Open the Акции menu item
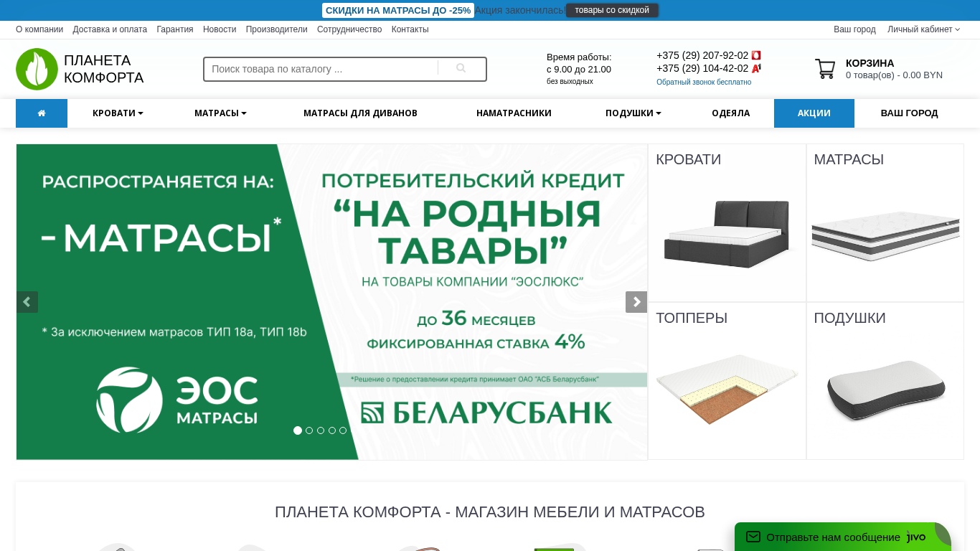This screenshot has height=551, width=980. pyautogui.click(x=814, y=113)
